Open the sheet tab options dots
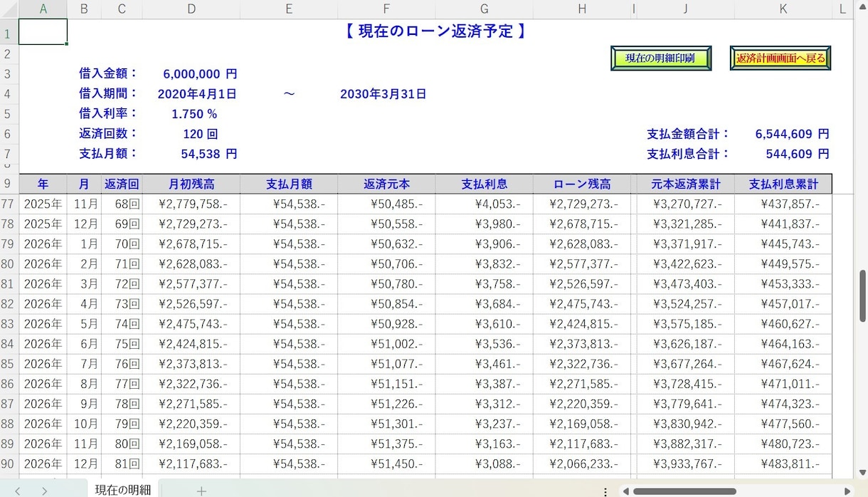 pos(605,491)
